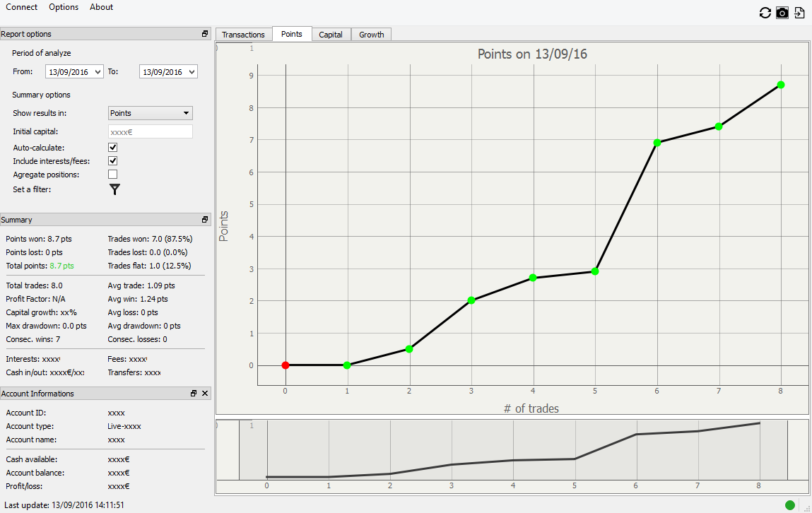This screenshot has height=513, width=812.
Task: Select the Points tab
Action: (292, 34)
